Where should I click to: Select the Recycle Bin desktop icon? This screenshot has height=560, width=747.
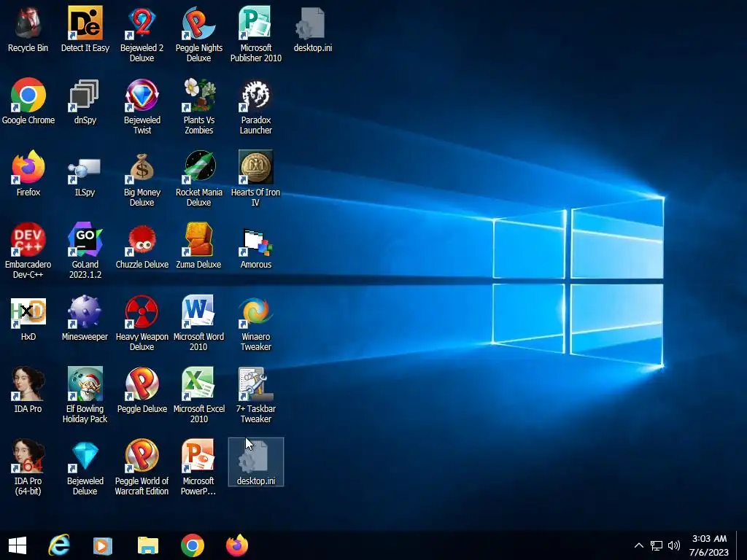pos(28,28)
